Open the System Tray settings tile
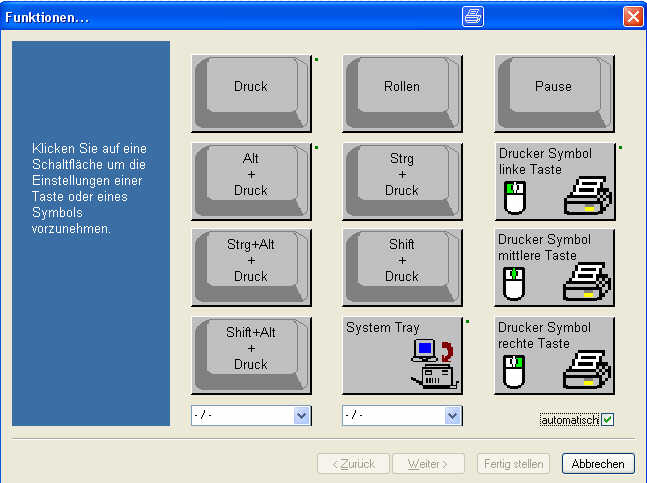 [x=402, y=356]
